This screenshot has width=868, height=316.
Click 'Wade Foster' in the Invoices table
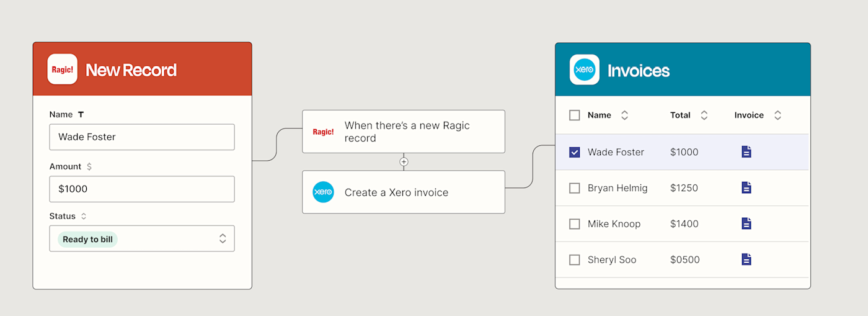616,152
